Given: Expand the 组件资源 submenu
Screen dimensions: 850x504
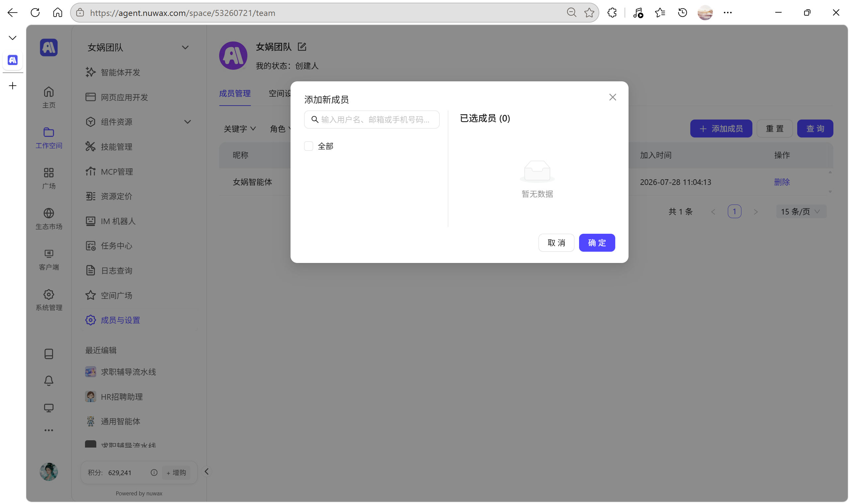Looking at the screenshot, I should pyautogui.click(x=188, y=122).
